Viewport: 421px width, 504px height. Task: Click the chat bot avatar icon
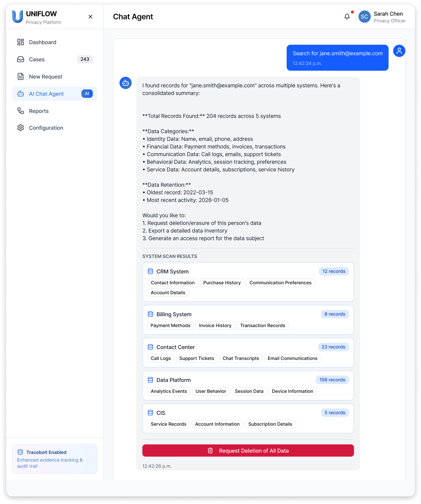[x=126, y=83]
